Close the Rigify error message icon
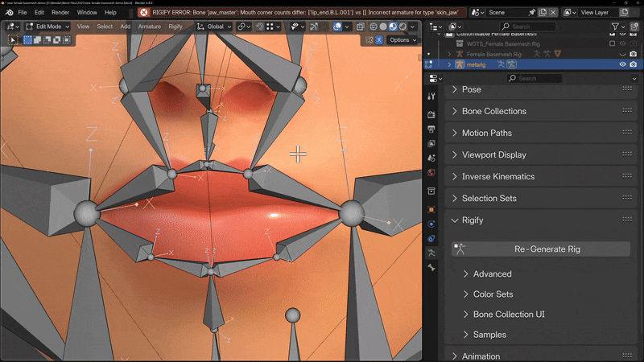644x362 pixels. point(144,13)
